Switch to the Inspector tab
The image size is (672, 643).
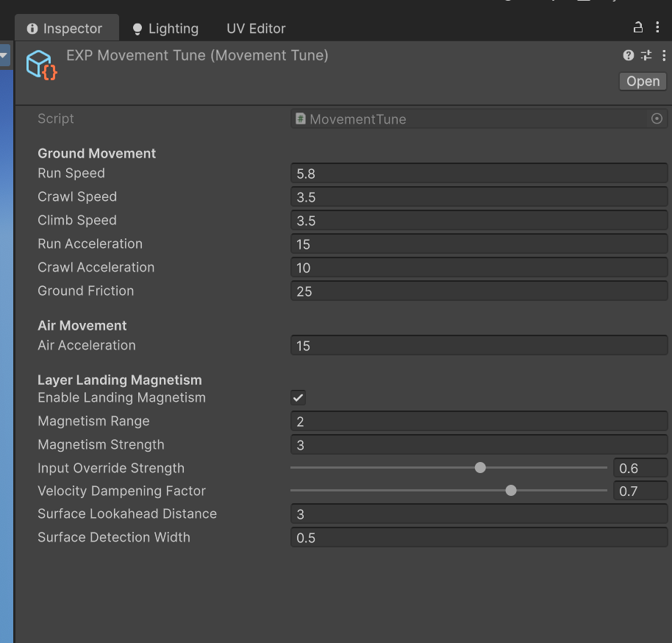click(67, 28)
